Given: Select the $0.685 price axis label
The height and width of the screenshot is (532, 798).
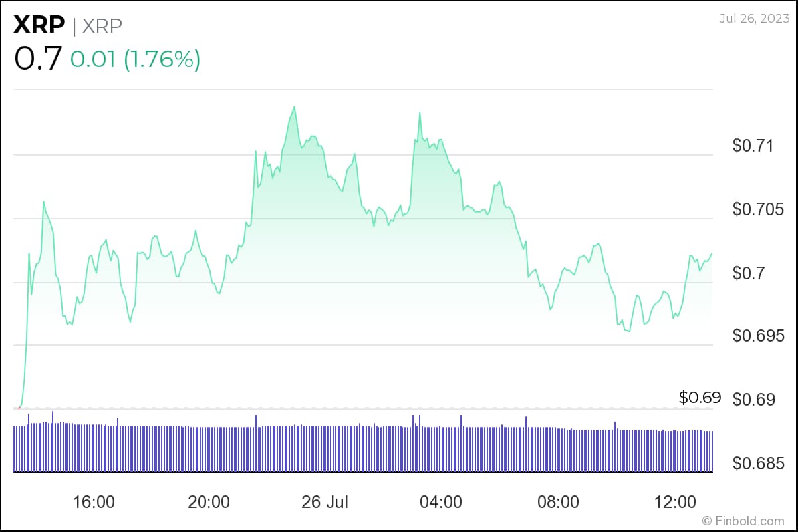Looking at the screenshot, I should coord(759,463).
